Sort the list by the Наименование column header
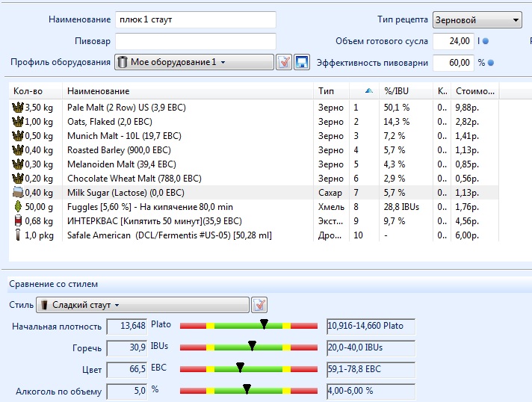532x402 pixels. click(187, 90)
